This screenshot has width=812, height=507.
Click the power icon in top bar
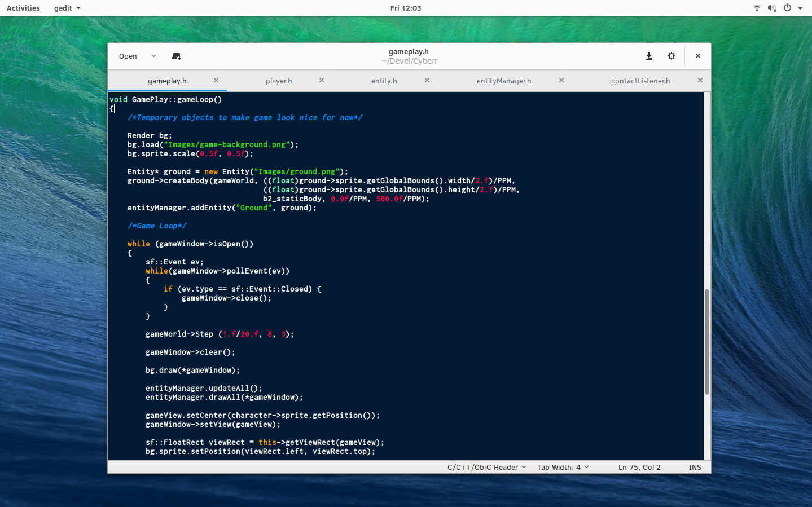click(x=787, y=8)
